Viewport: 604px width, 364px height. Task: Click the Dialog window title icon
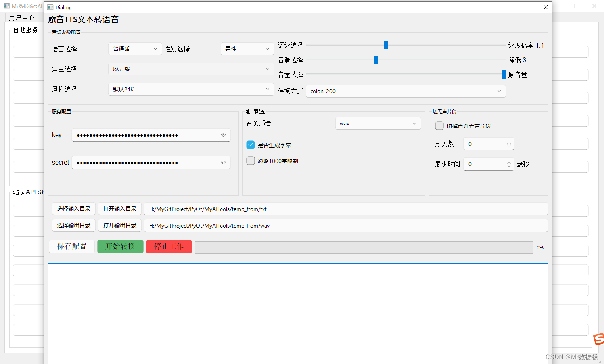pyautogui.click(x=50, y=7)
